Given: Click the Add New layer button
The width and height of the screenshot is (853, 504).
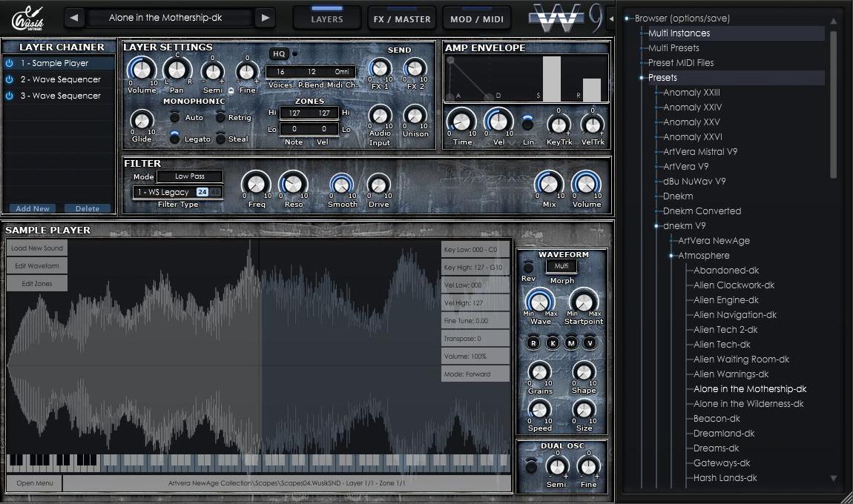Looking at the screenshot, I should point(33,208).
